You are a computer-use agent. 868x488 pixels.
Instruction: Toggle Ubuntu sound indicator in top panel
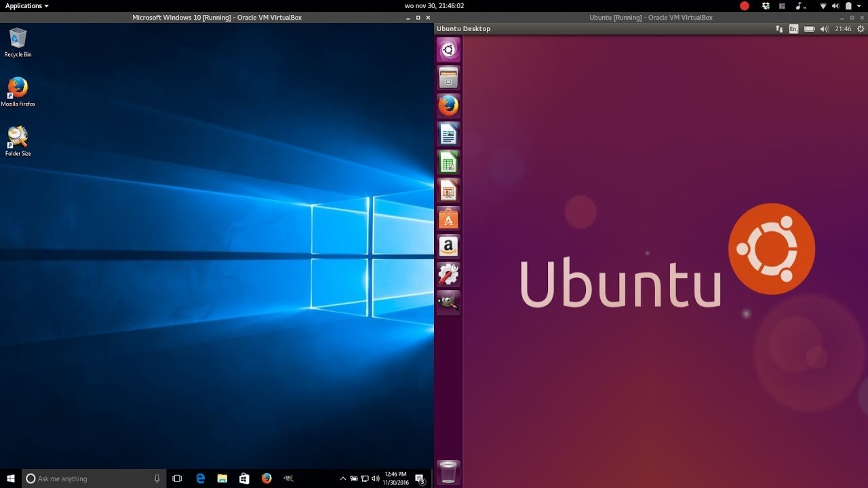click(x=824, y=29)
